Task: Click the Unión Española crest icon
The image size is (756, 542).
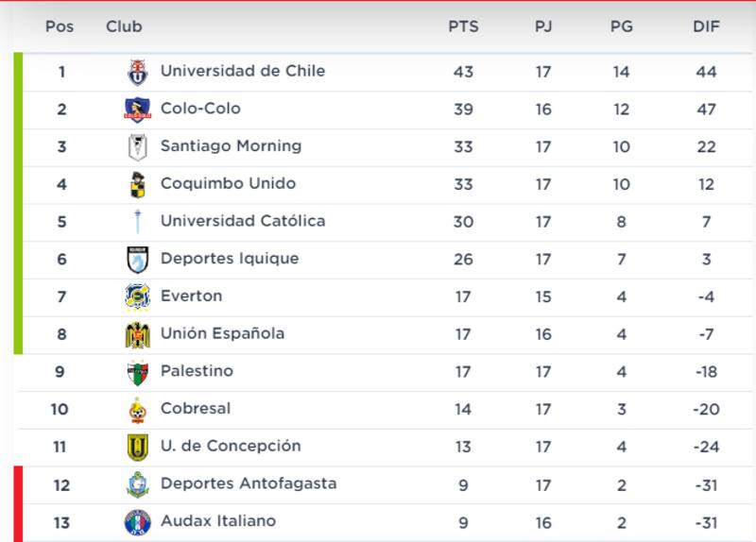Action: click(138, 334)
